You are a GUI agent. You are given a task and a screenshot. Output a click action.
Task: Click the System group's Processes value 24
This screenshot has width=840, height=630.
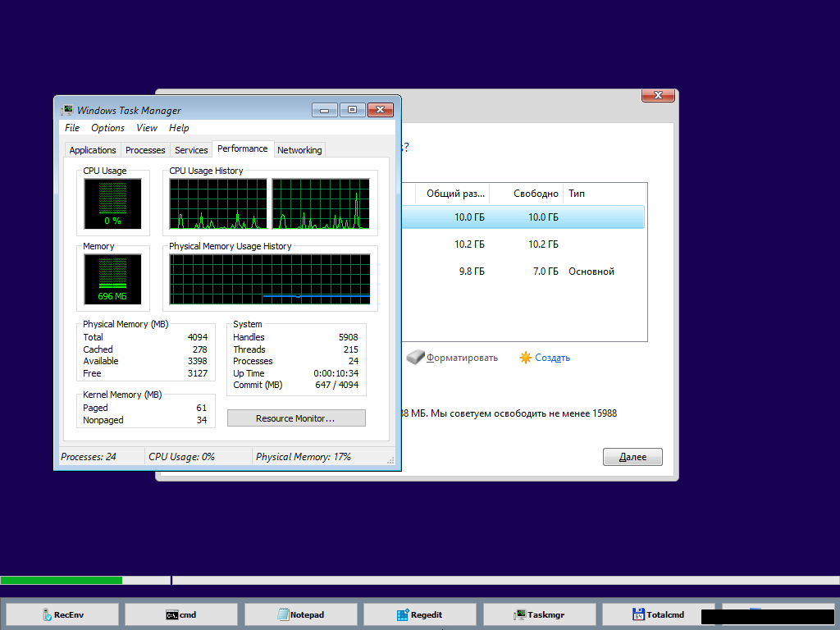[354, 361]
